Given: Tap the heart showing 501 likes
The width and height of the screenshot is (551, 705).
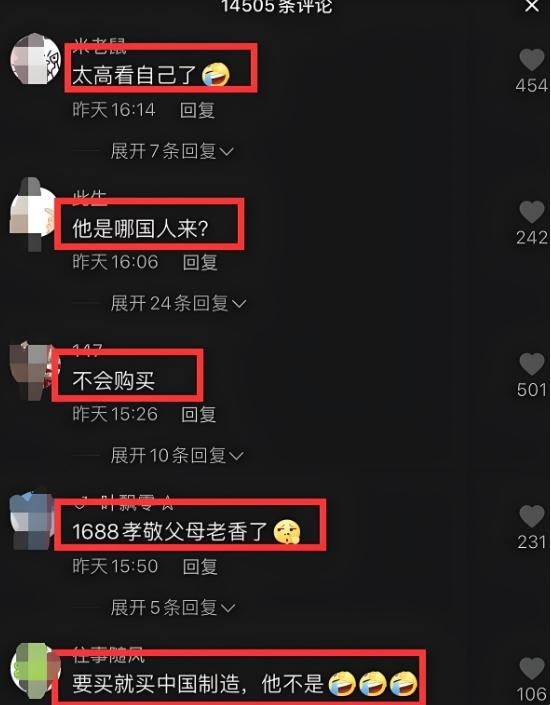Looking at the screenshot, I should (x=532, y=364).
